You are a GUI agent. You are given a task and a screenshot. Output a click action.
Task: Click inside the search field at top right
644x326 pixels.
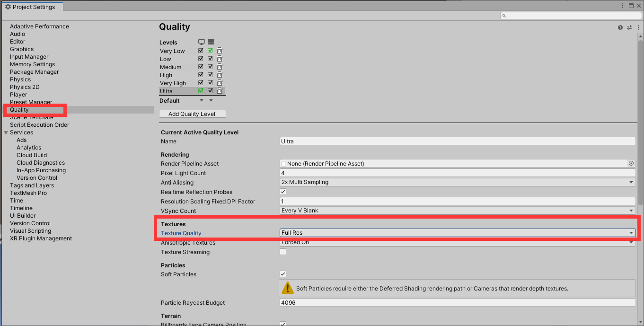pyautogui.click(x=568, y=15)
